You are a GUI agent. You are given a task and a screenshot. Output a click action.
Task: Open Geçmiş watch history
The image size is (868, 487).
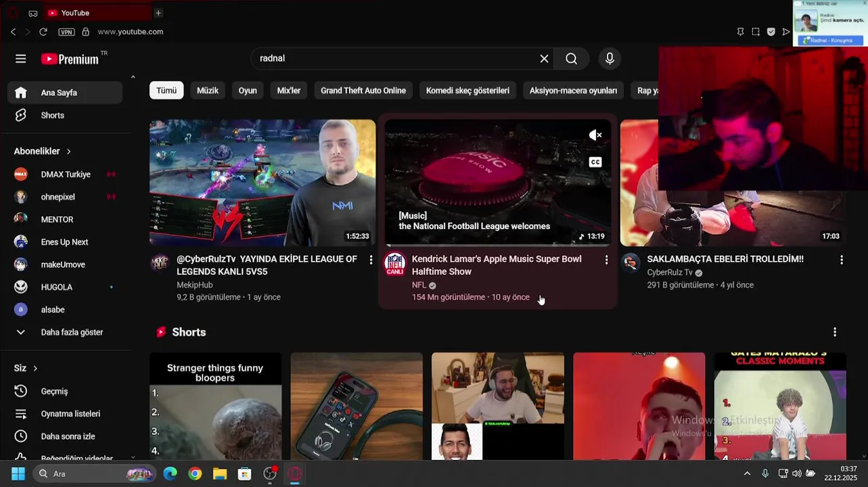[65, 391]
